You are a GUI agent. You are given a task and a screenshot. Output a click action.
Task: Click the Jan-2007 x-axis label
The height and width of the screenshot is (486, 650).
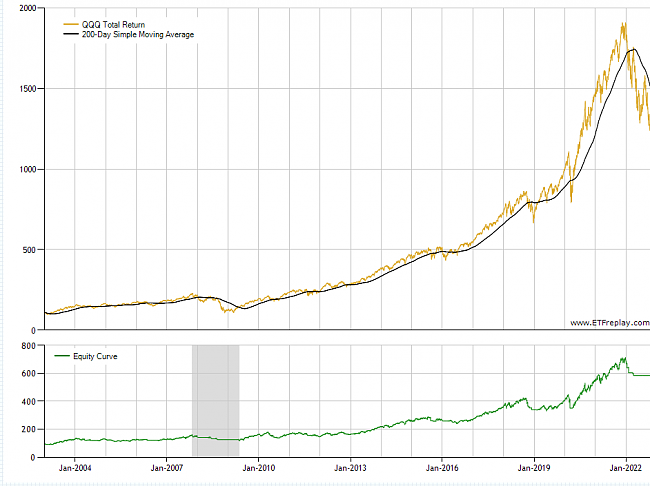(167, 468)
